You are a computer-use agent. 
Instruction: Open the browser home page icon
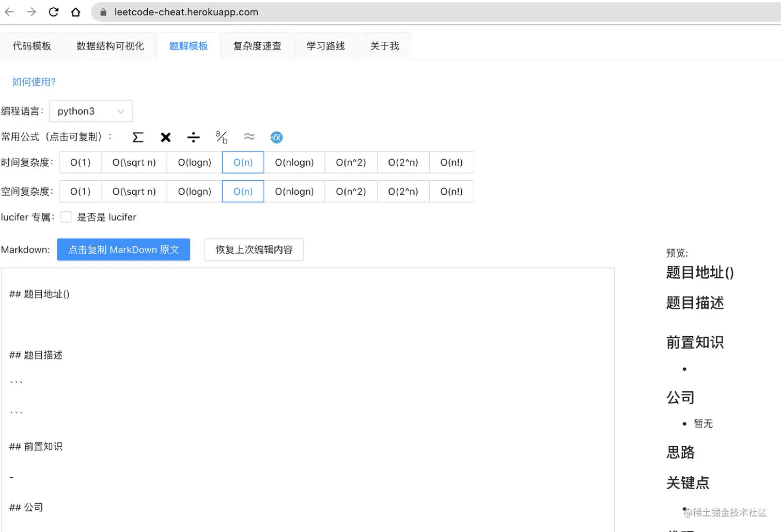76,12
